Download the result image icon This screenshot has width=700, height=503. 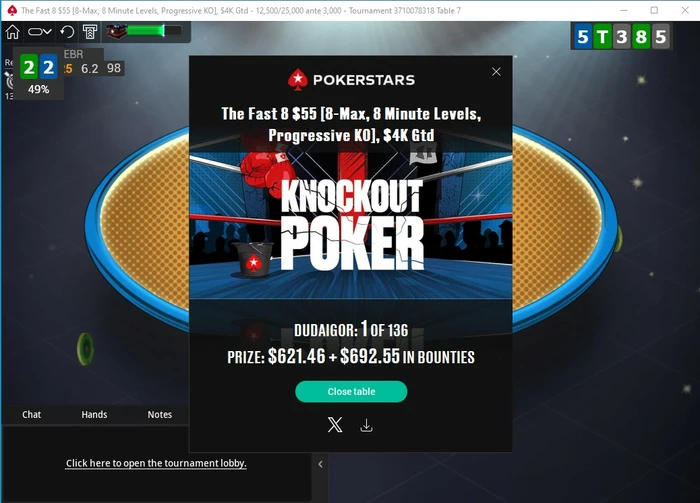pyautogui.click(x=367, y=425)
